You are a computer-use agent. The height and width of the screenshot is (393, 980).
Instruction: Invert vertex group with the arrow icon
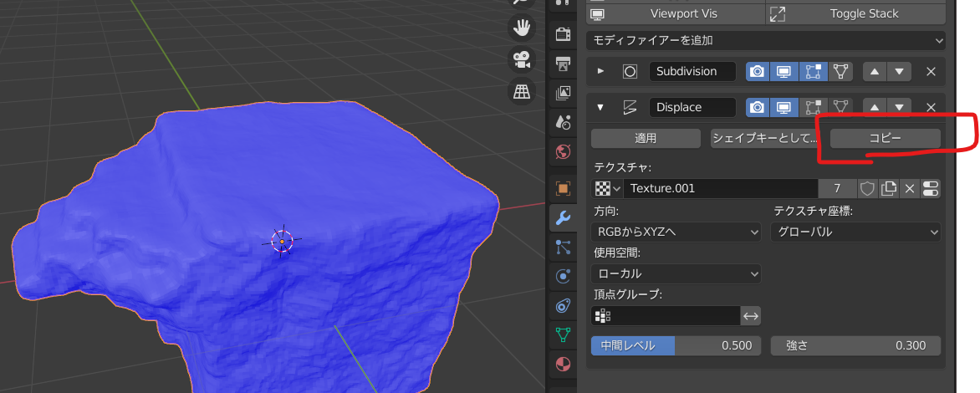click(751, 316)
